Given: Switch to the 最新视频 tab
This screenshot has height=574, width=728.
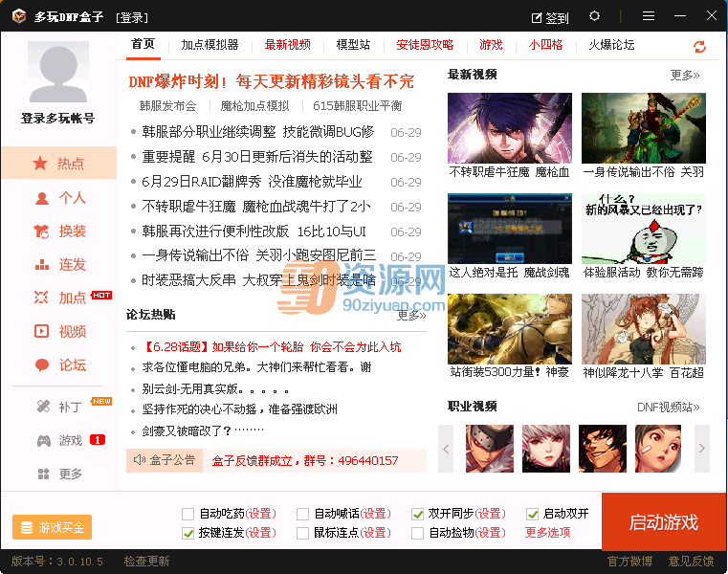Looking at the screenshot, I should coord(287,45).
